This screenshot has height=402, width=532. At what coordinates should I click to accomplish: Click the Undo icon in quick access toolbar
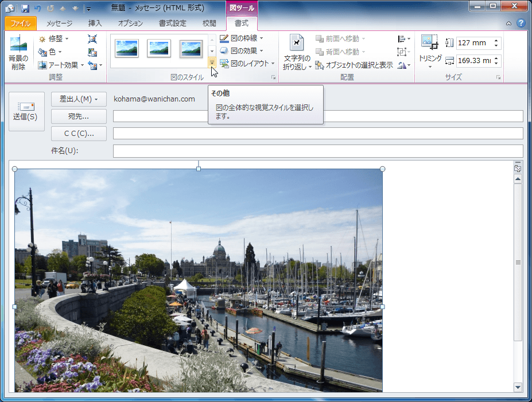(x=38, y=8)
